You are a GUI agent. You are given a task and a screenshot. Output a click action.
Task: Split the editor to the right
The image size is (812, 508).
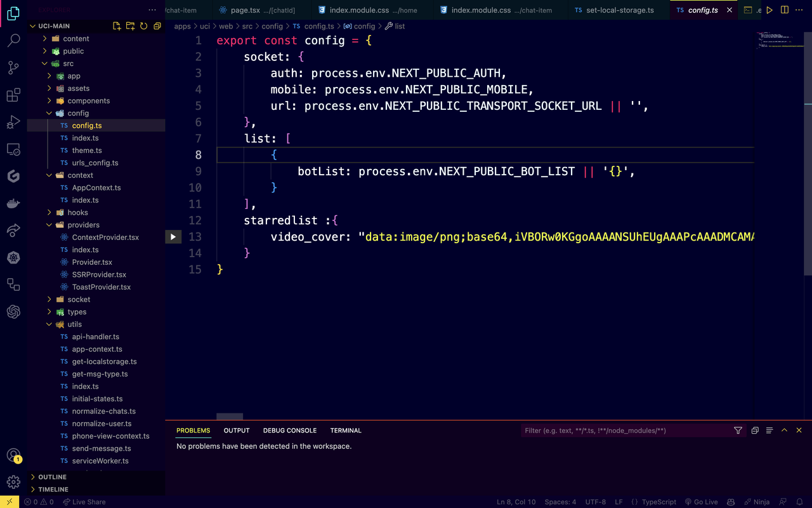coord(785,10)
